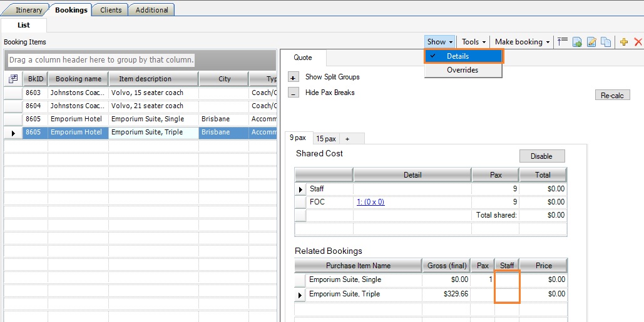Toggle the checked Details menu option

463,56
